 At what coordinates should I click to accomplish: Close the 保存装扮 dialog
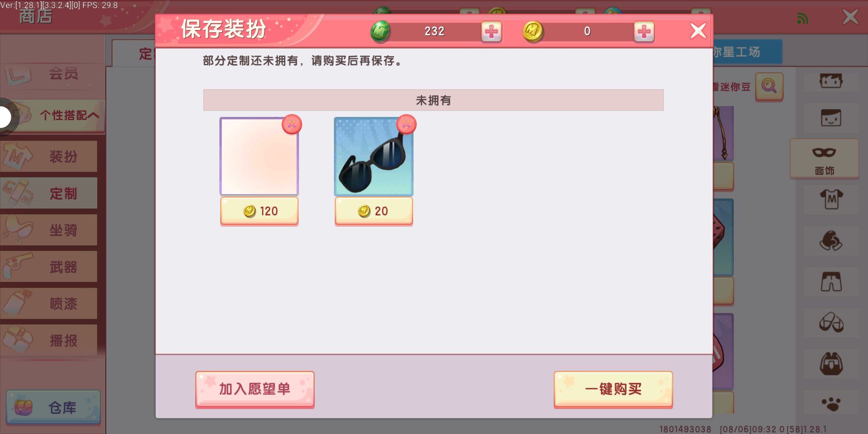[x=698, y=31]
